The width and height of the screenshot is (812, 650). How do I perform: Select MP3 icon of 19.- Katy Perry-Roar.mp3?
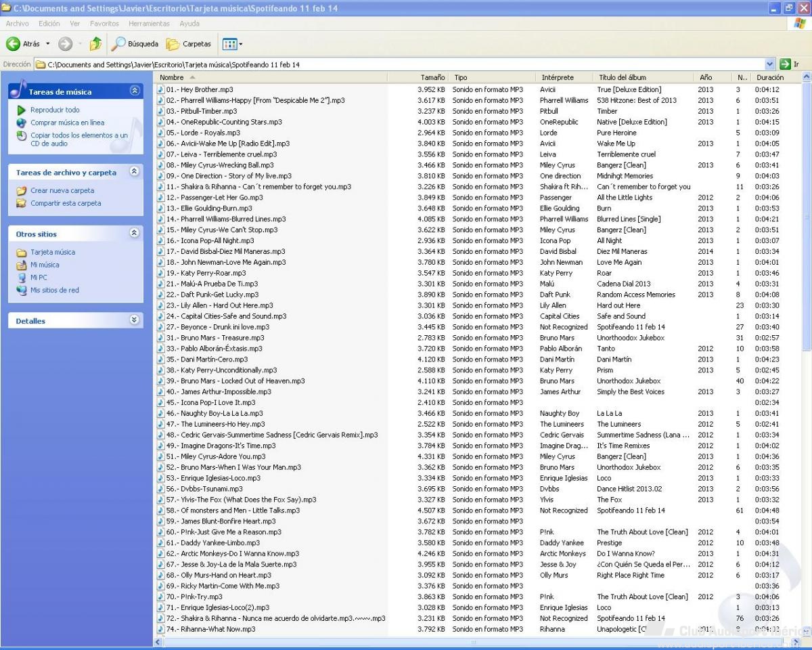point(161,273)
